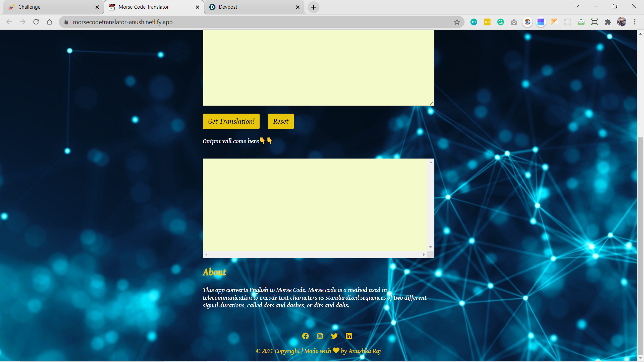Screen dimensions: 644x362
Task: Open the Chrome profile avatar menu
Action: point(622,22)
